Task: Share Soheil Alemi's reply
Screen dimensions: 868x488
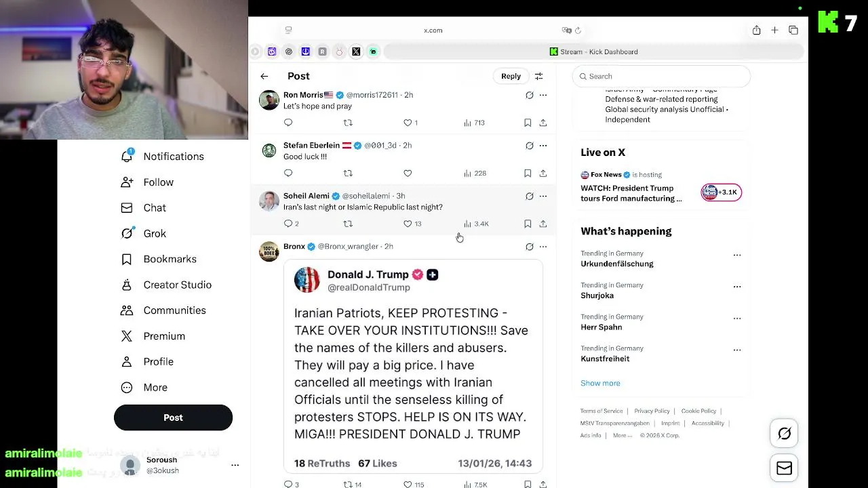Action: click(543, 224)
